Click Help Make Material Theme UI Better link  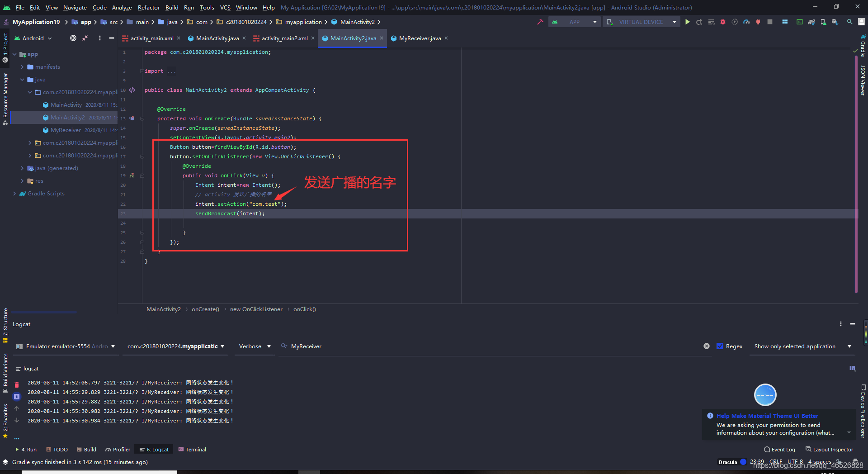point(767,416)
